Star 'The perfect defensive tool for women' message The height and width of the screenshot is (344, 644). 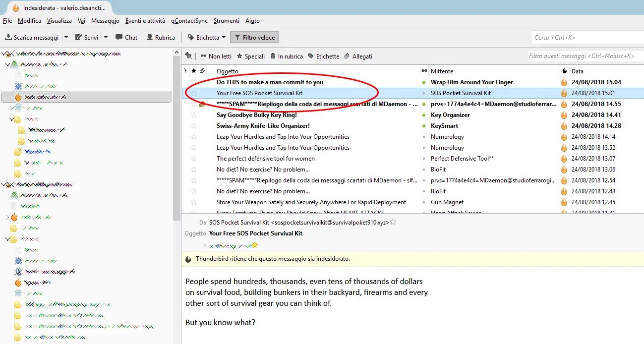[x=194, y=158]
